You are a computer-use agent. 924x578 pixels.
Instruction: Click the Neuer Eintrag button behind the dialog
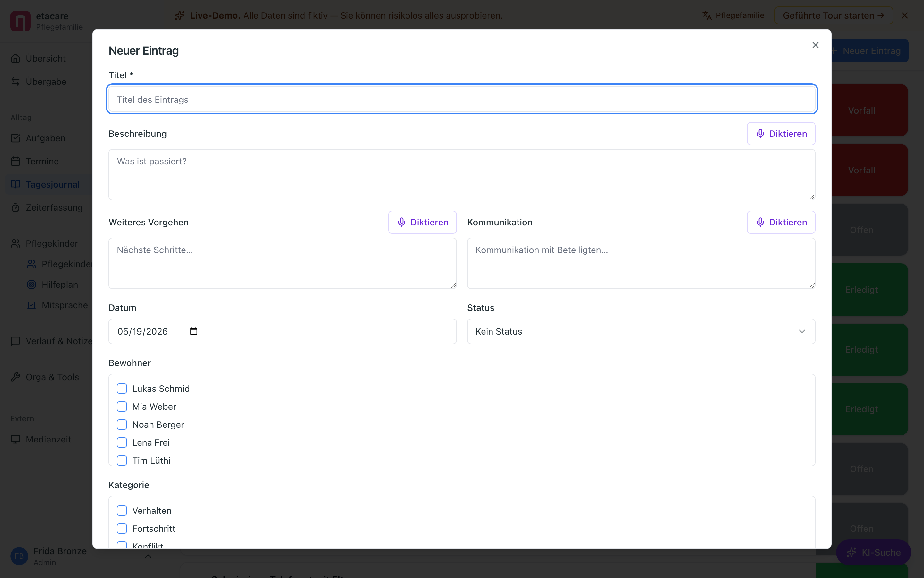point(870,51)
